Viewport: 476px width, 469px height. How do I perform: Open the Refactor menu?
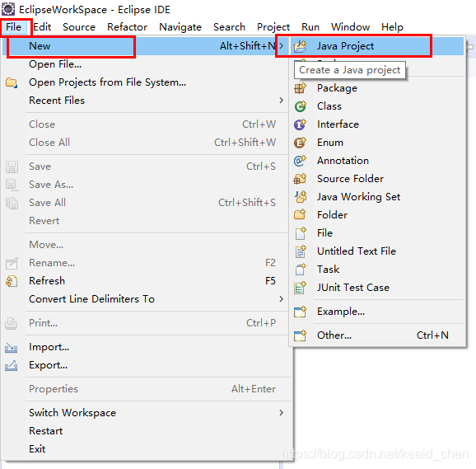click(127, 27)
